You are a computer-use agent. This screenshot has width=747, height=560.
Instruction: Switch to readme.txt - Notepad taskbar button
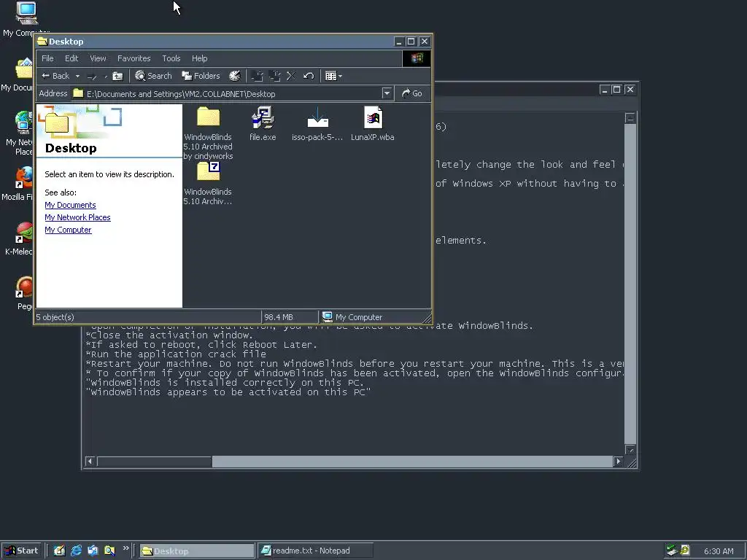click(x=315, y=551)
